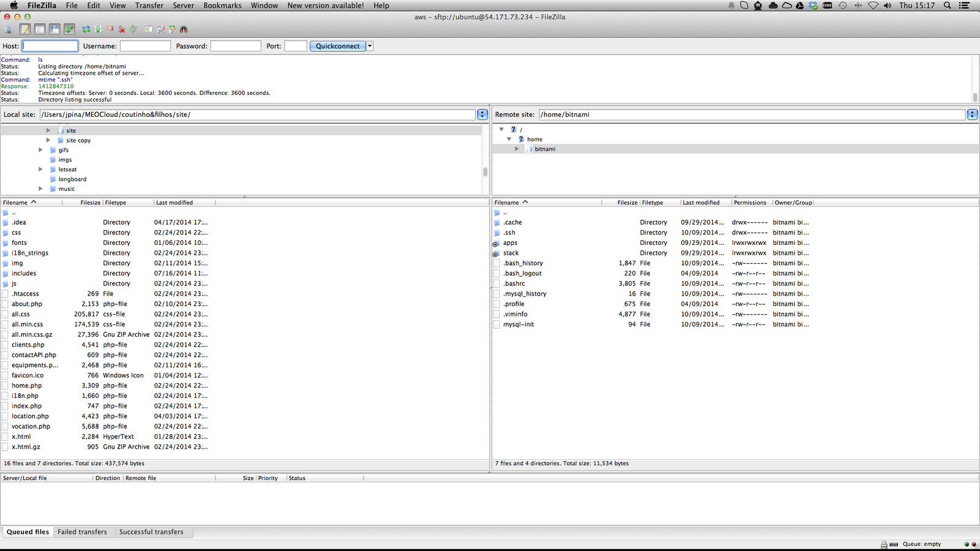980x551 pixels.
Task: Click the .cache folder icon
Action: tap(497, 222)
